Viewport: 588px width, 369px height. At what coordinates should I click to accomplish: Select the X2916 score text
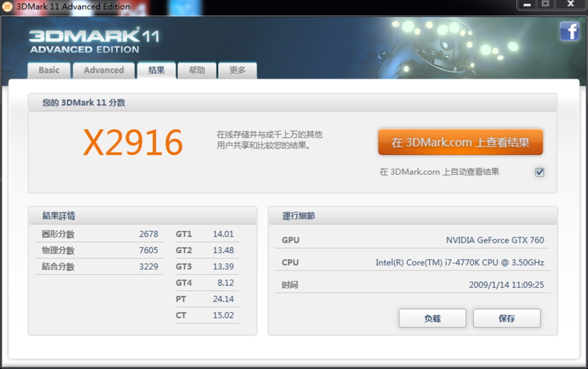point(133,142)
